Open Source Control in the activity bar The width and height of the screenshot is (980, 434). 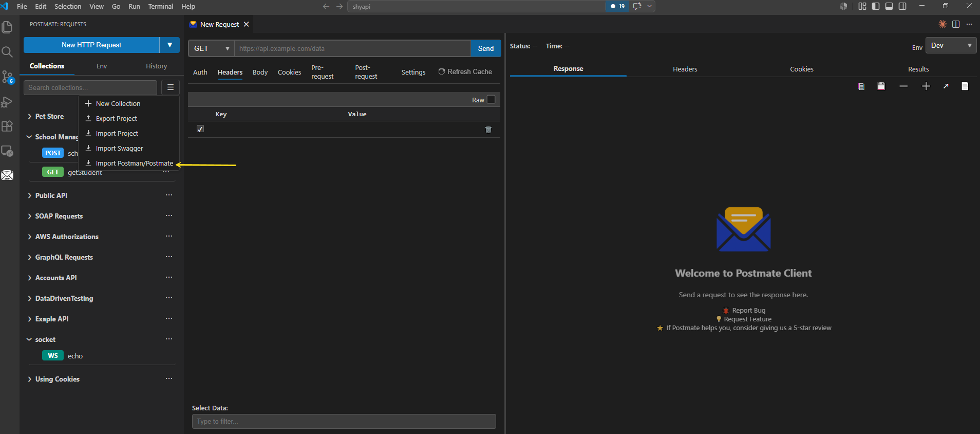[x=7, y=77]
